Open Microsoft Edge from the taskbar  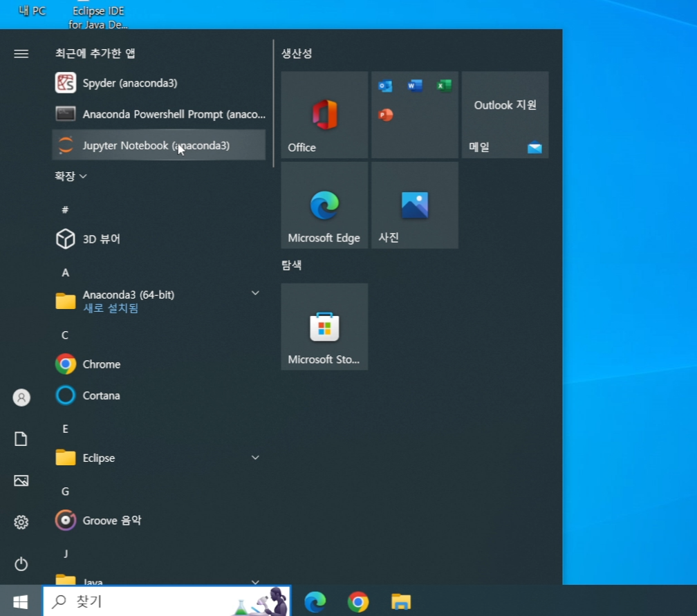point(315,601)
